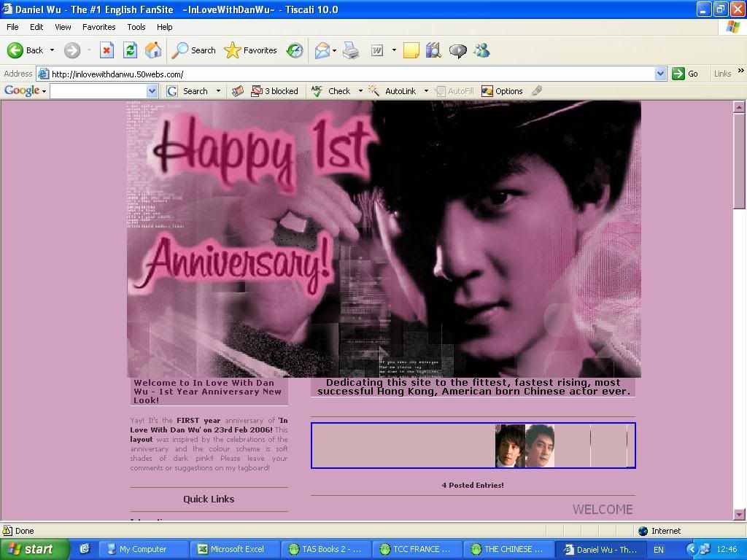The image size is (747, 560).
Task: Click the 3 blocked popup blocker button
Action: pyautogui.click(x=274, y=91)
